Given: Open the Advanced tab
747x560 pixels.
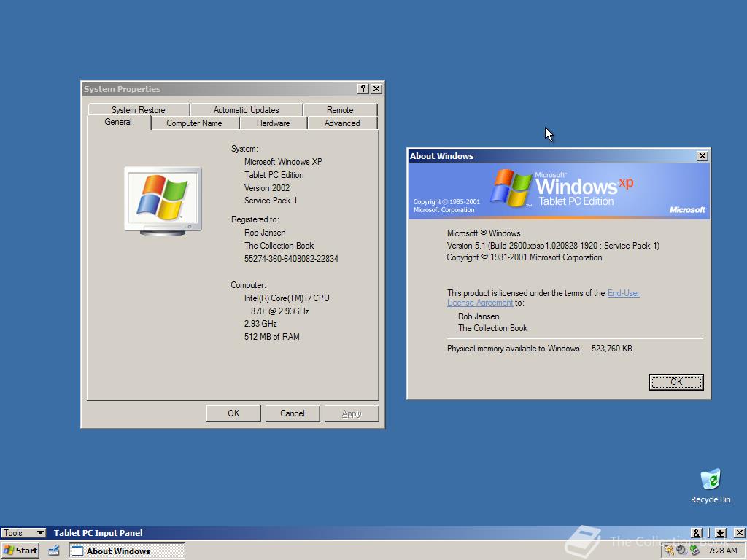Looking at the screenshot, I should [x=342, y=122].
